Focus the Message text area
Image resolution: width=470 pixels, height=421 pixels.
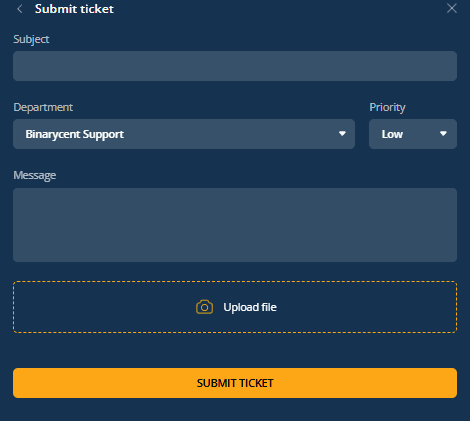(235, 225)
